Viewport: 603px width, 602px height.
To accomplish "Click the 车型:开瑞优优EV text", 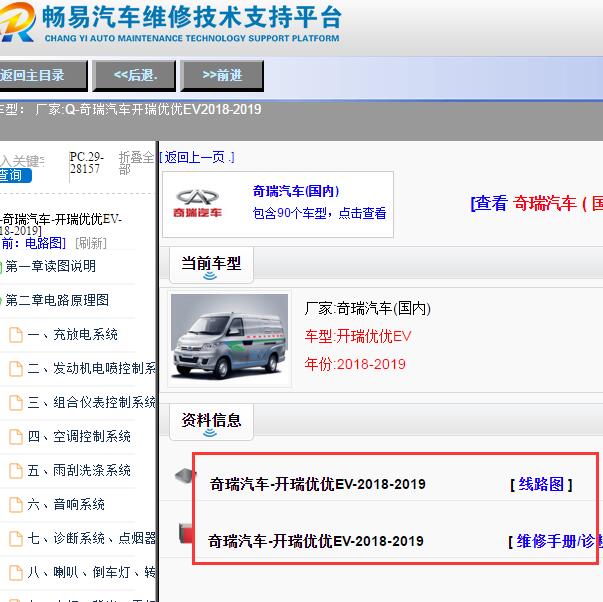I will [x=358, y=336].
